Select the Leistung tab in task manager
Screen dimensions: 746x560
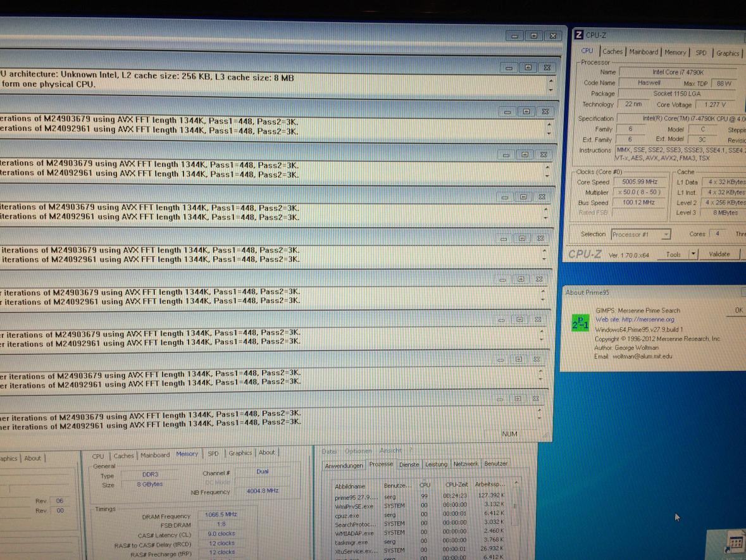(436, 464)
